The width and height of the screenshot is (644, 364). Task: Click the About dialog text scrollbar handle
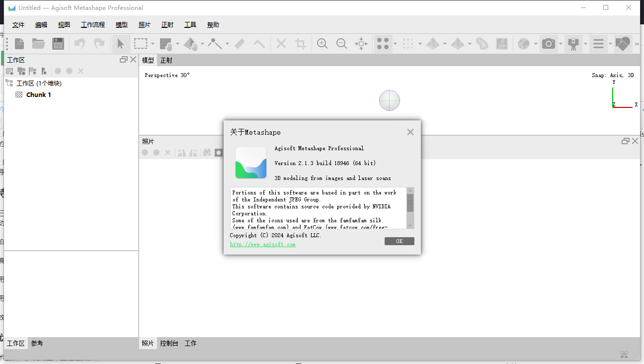pyautogui.click(x=410, y=202)
